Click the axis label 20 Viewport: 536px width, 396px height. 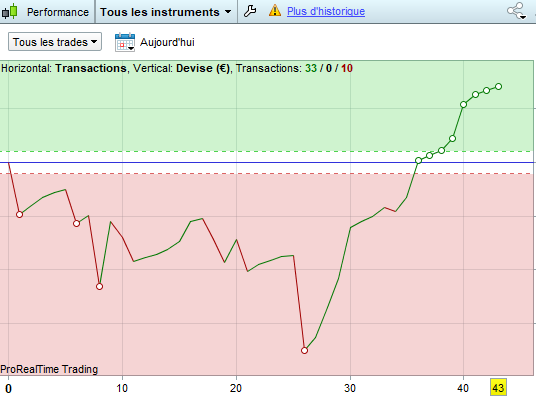click(236, 388)
